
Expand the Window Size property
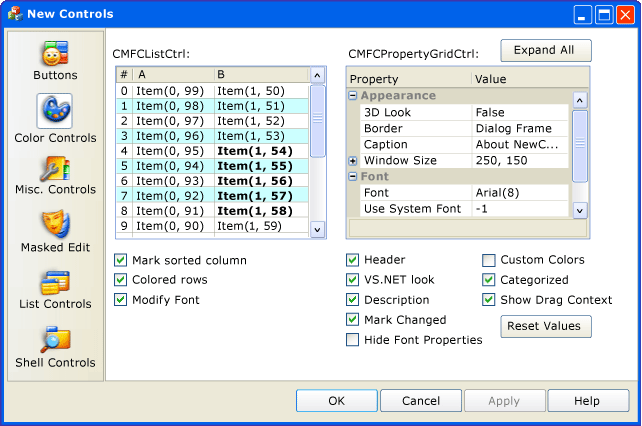click(353, 161)
